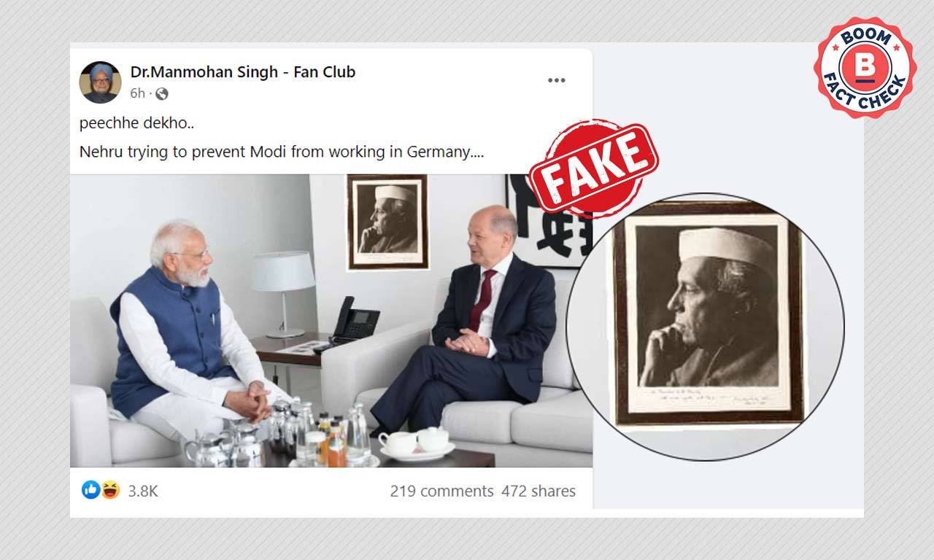
Task: Click the framed Nehru portrait on wall
Action: point(387,222)
